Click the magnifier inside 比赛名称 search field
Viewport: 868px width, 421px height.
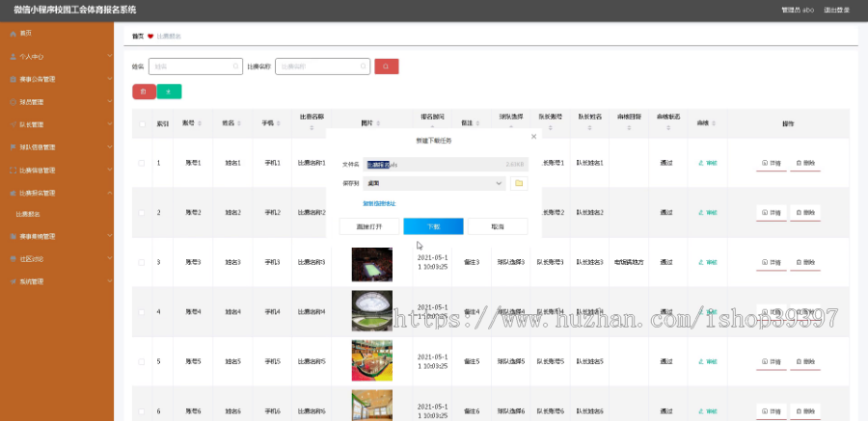coord(364,66)
